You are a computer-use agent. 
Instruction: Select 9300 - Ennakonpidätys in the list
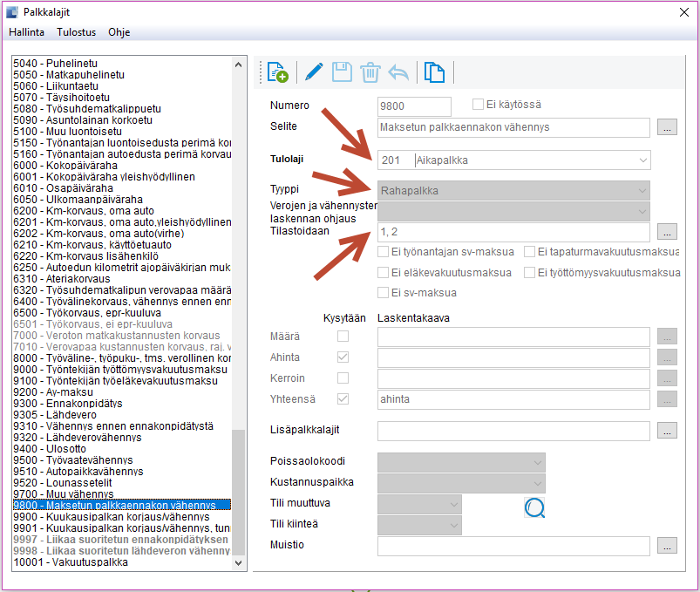(122, 403)
